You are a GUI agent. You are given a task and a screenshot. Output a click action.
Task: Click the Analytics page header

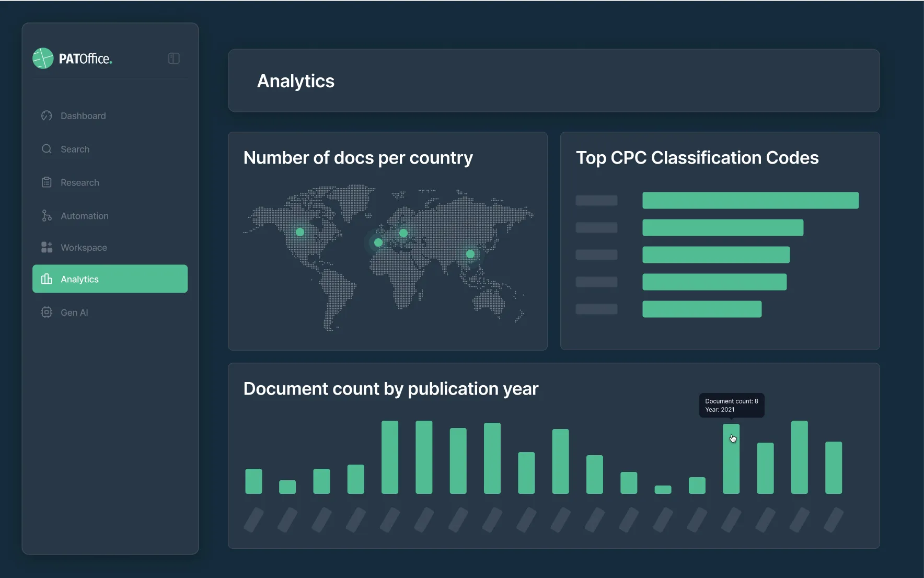click(x=295, y=81)
